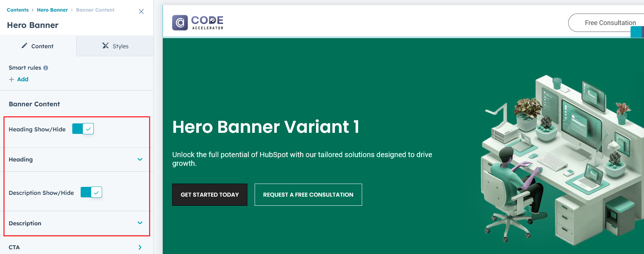The width and height of the screenshot is (644, 254).
Task: Click the teal square under Free Consultation
Action: (636, 32)
